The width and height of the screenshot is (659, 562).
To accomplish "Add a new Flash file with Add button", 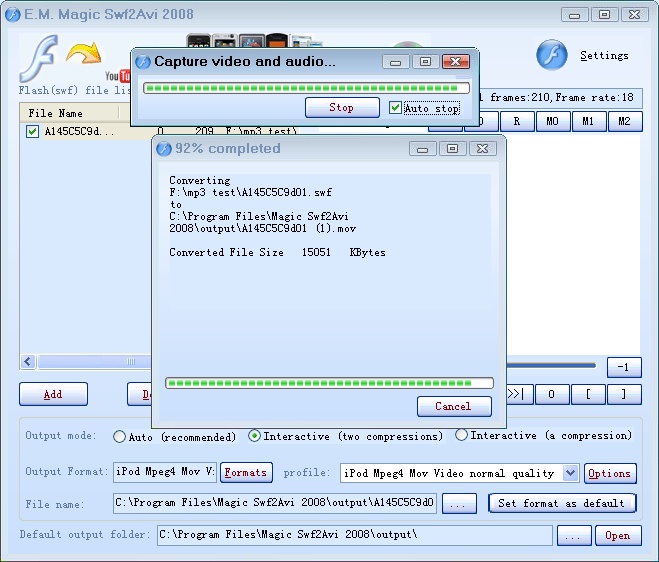I will [53, 394].
